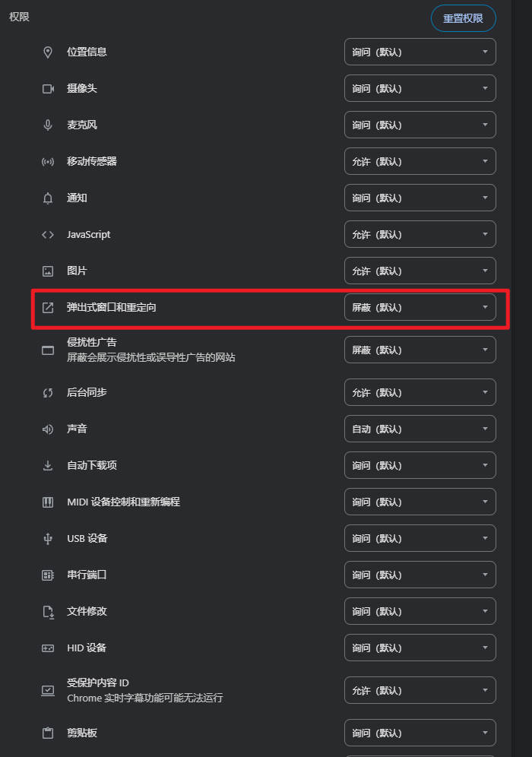Click the microphone icon next to 麦克风

[47, 125]
